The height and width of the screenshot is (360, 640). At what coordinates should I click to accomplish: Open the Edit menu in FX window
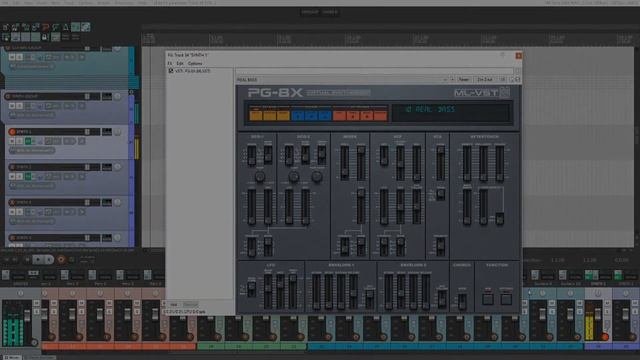(x=180, y=63)
